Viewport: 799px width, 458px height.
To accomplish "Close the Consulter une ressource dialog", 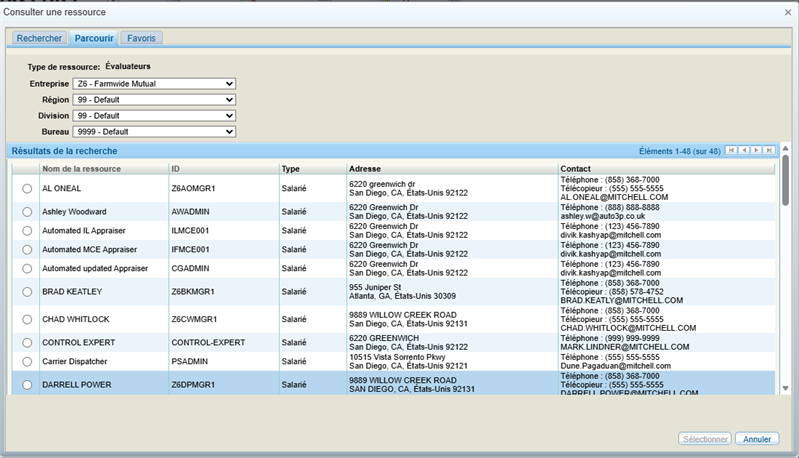I will click(788, 10).
